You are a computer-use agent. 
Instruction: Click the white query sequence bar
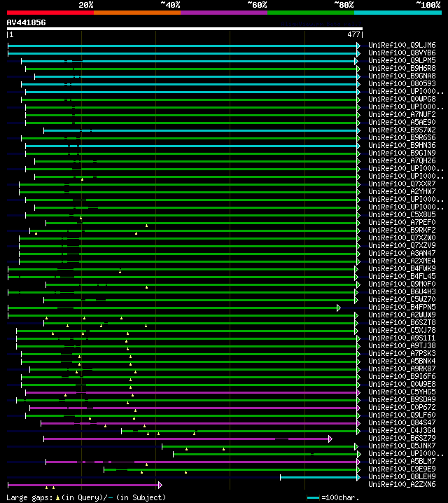pos(185,29)
